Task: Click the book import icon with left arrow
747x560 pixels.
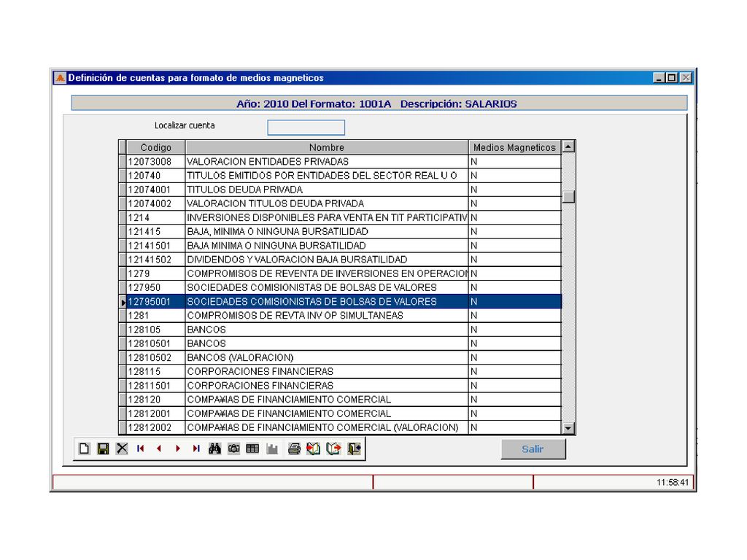Action: click(314, 448)
